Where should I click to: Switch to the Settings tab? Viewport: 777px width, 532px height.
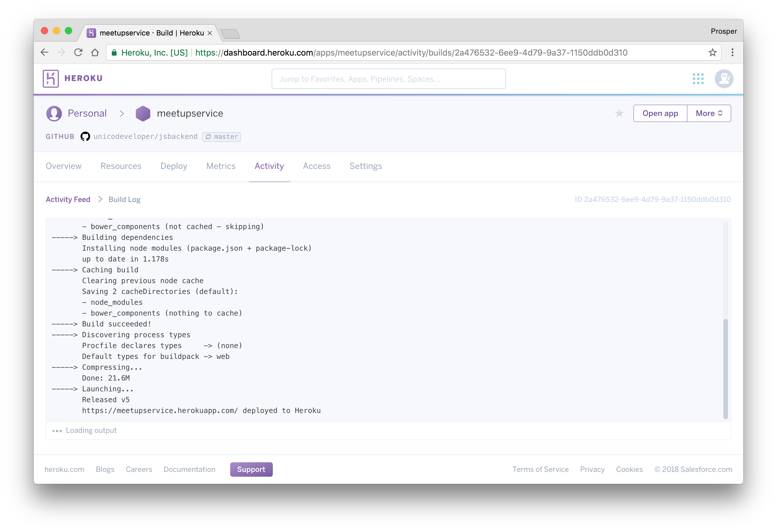pos(365,166)
